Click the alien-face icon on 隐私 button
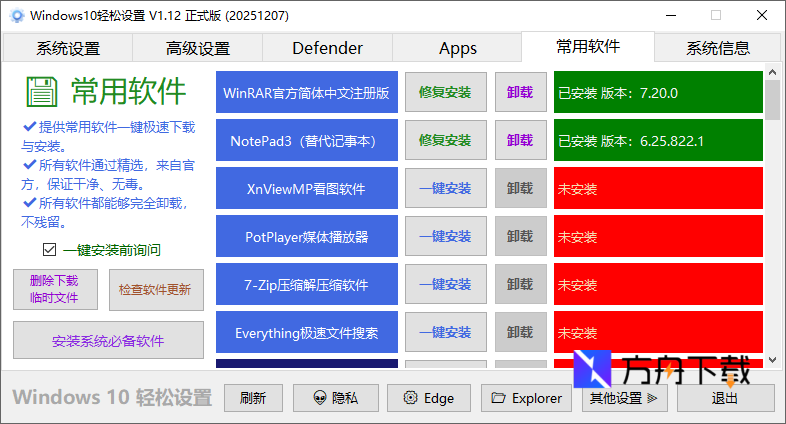Image resolution: width=786 pixels, height=424 pixels. point(319,398)
